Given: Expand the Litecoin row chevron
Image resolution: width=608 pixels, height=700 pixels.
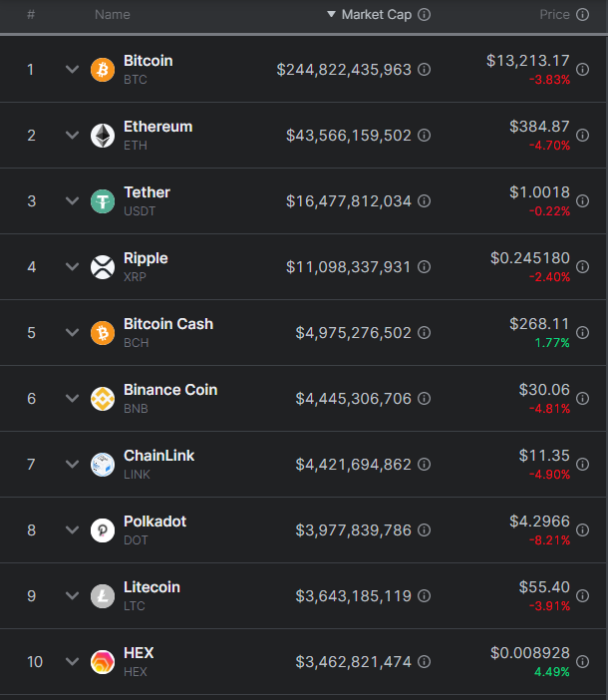Looking at the screenshot, I should pyautogui.click(x=73, y=596).
